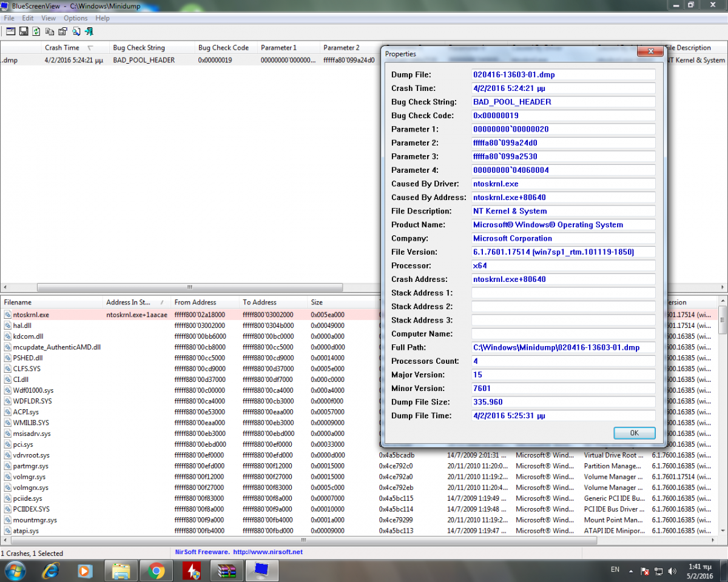Click the Full Path value field
The image size is (728, 582).
[x=564, y=347]
